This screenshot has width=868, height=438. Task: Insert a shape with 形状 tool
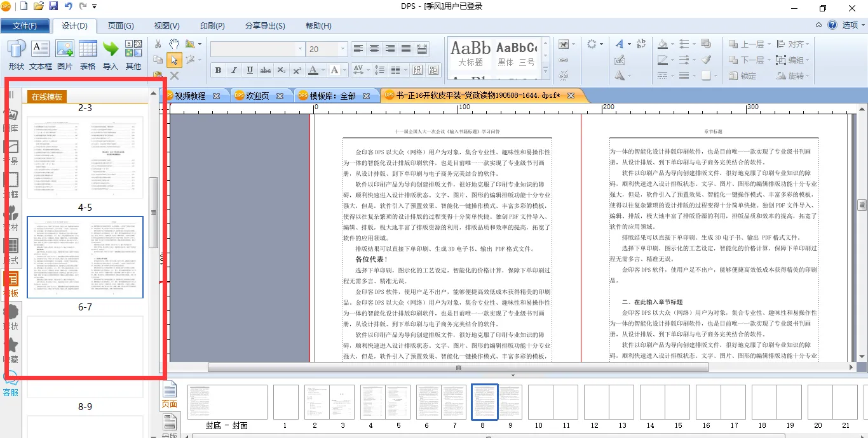tap(16, 55)
